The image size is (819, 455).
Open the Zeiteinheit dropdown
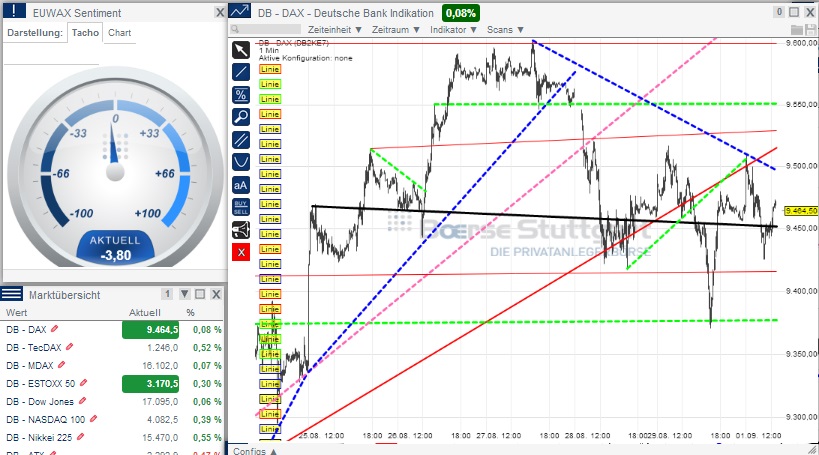click(x=335, y=30)
